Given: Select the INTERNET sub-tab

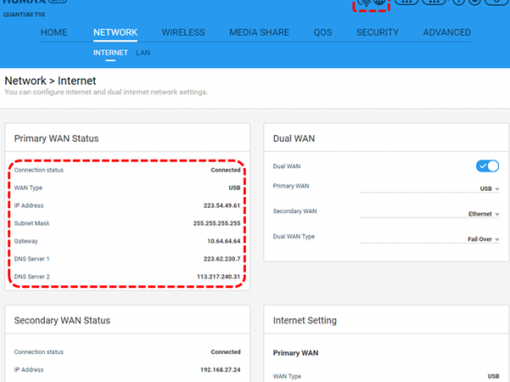Looking at the screenshot, I should 110,53.
